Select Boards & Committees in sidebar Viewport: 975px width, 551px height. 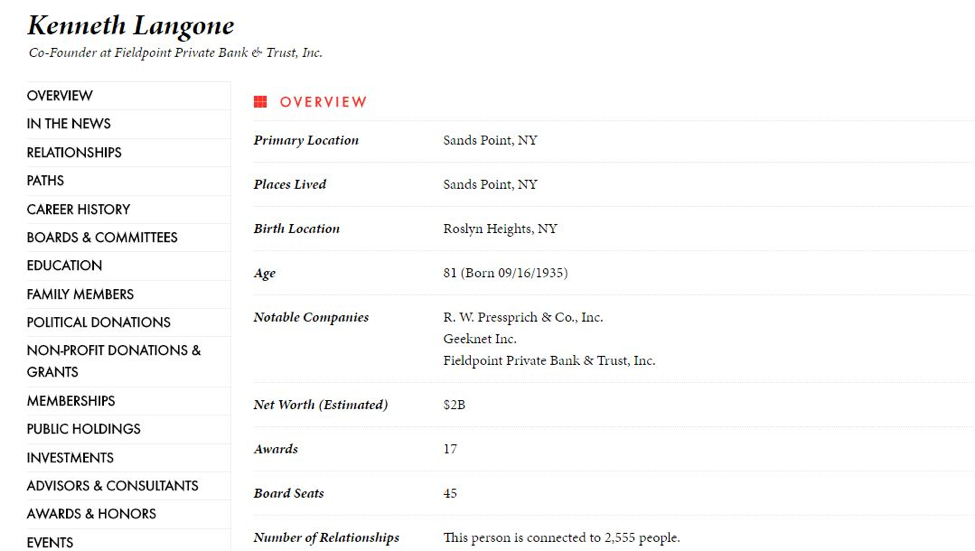click(102, 237)
